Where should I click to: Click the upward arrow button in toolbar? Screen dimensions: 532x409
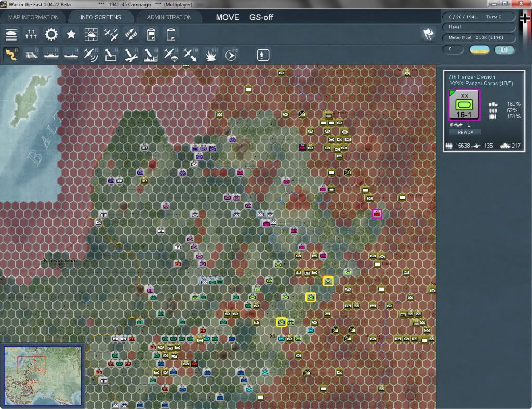(262, 55)
